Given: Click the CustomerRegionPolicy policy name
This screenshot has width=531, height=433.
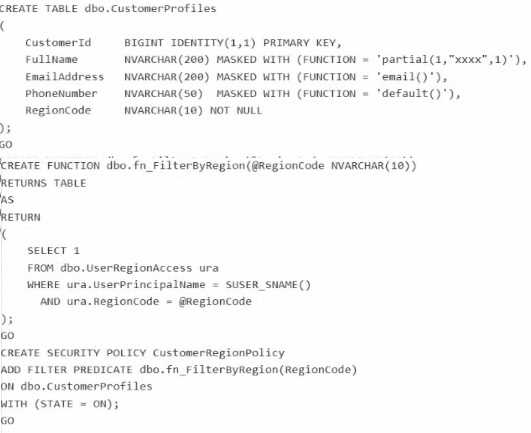Looking at the screenshot, I should click(x=219, y=353).
